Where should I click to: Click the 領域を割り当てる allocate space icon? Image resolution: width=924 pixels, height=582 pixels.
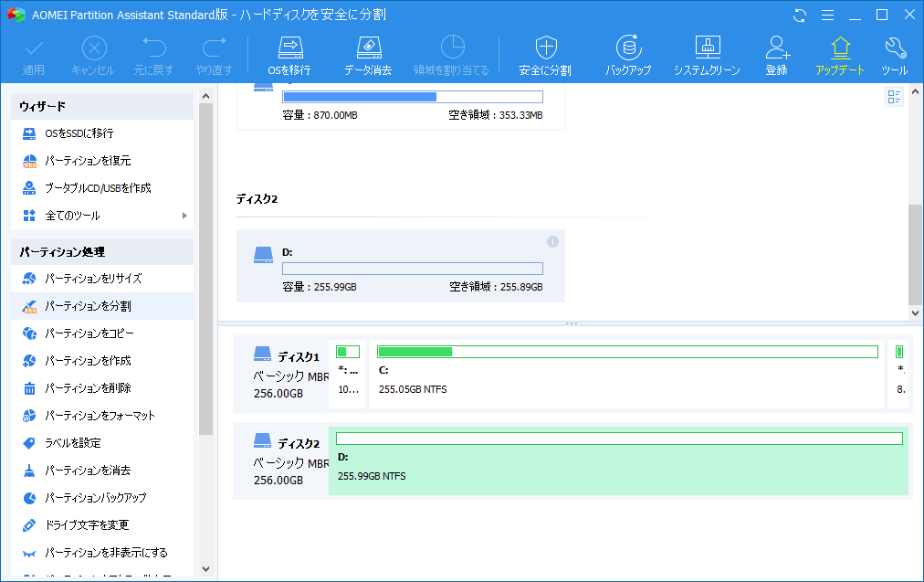(451, 56)
